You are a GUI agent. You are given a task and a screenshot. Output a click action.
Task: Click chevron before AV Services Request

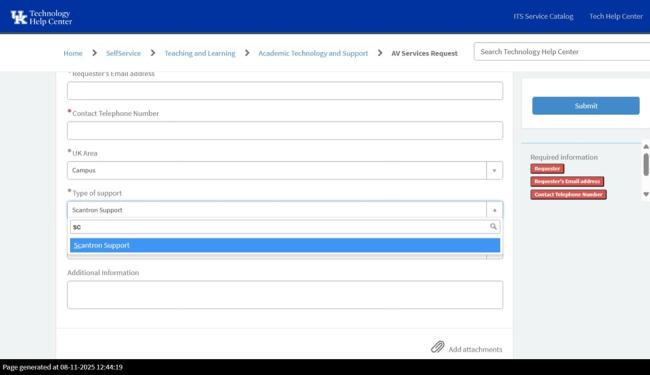[380, 53]
